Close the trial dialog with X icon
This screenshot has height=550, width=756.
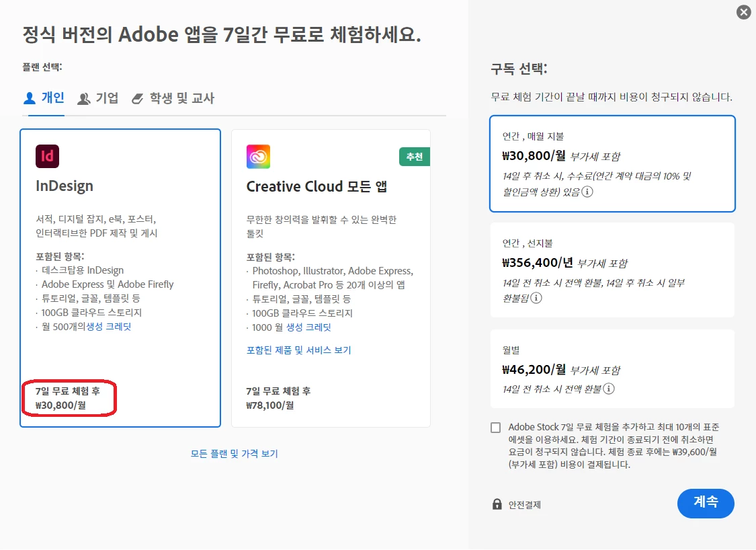(x=743, y=12)
